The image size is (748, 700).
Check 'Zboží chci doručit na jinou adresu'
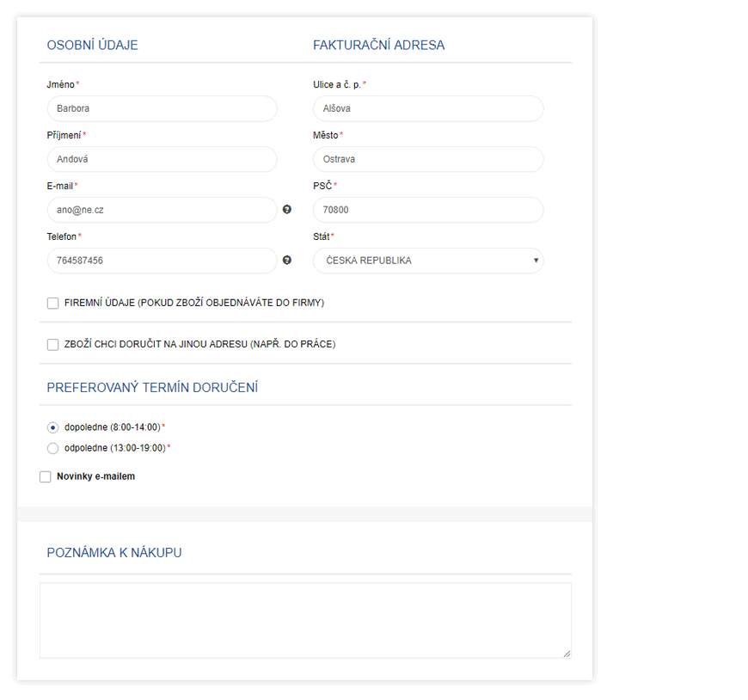[53, 344]
